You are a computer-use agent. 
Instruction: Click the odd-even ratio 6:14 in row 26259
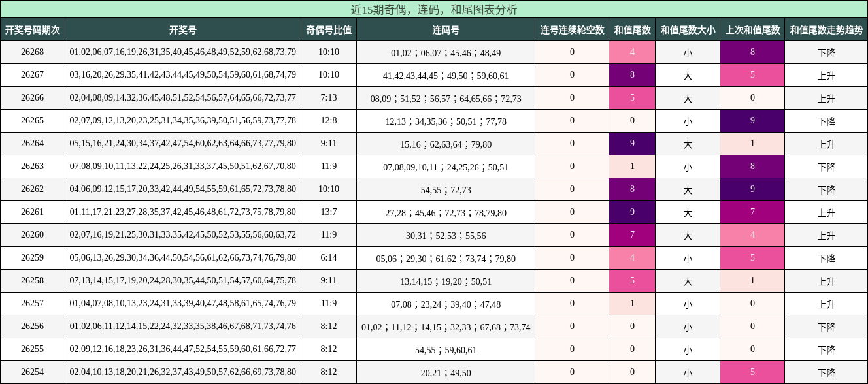pyautogui.click(x=329, y=258)
